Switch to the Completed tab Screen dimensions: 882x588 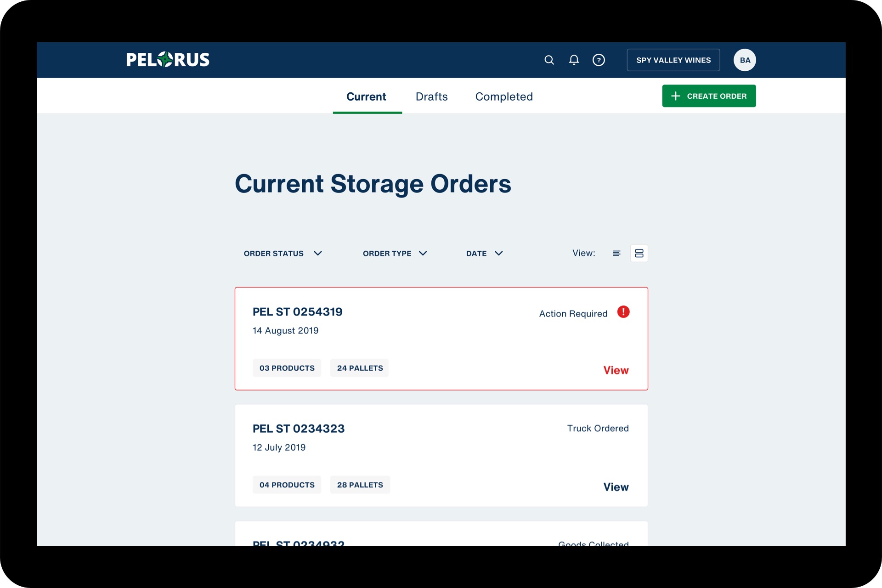(x=504, y=96)
